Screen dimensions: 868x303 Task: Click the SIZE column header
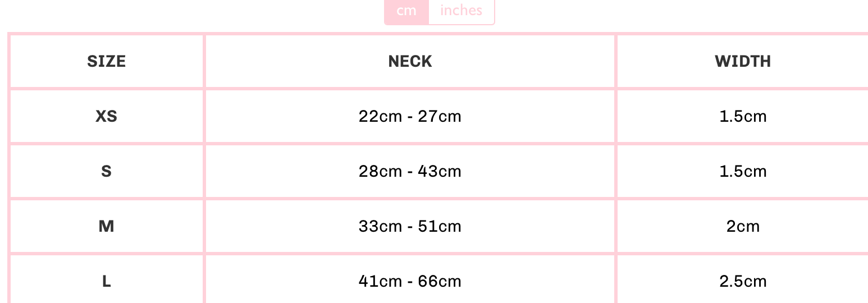pos(107,61)
